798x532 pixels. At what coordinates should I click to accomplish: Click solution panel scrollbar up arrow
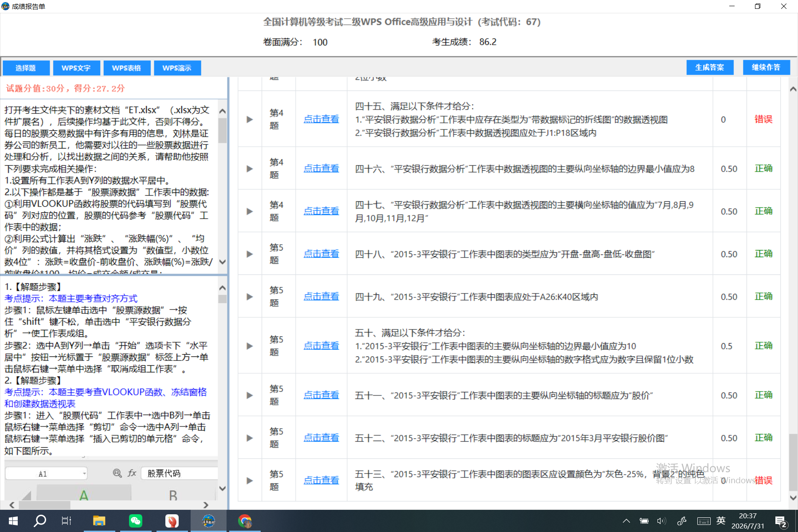click(x=223, y=288)
